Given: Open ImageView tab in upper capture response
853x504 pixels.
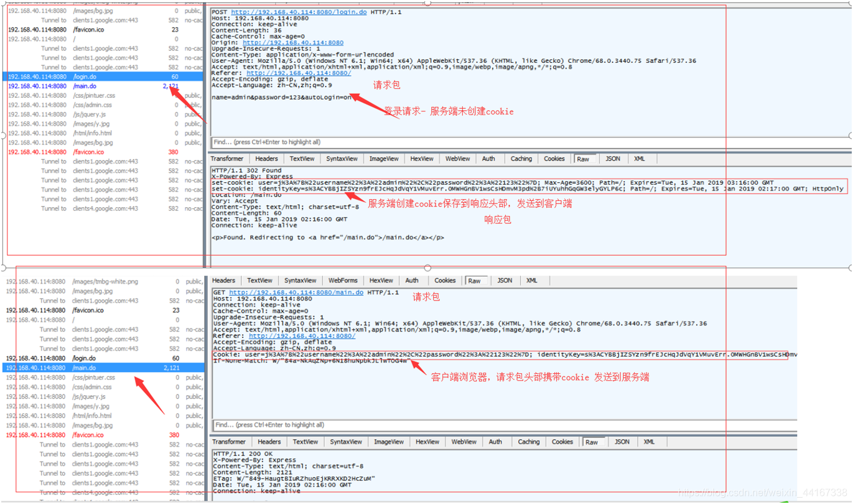Looking at the screenshot, I should click(384, 159).
